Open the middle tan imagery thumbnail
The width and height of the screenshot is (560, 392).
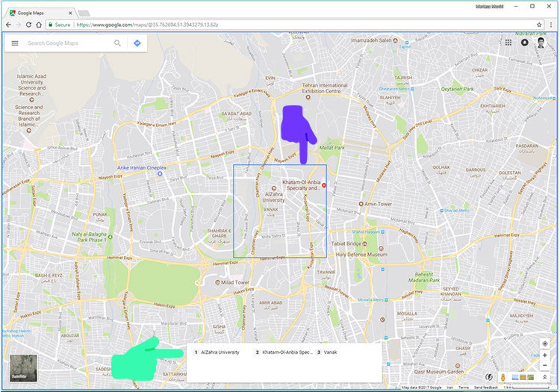click(x=523, y=377)
